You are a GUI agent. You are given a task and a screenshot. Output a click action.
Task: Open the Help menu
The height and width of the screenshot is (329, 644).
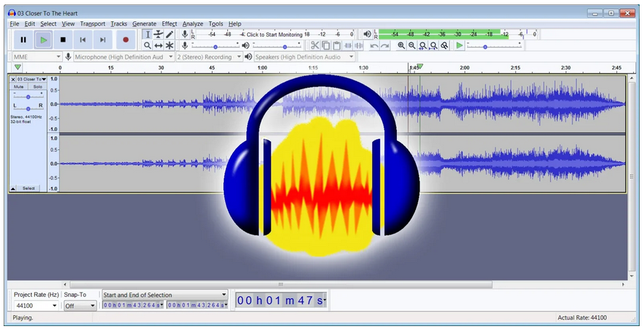(235, 24)
